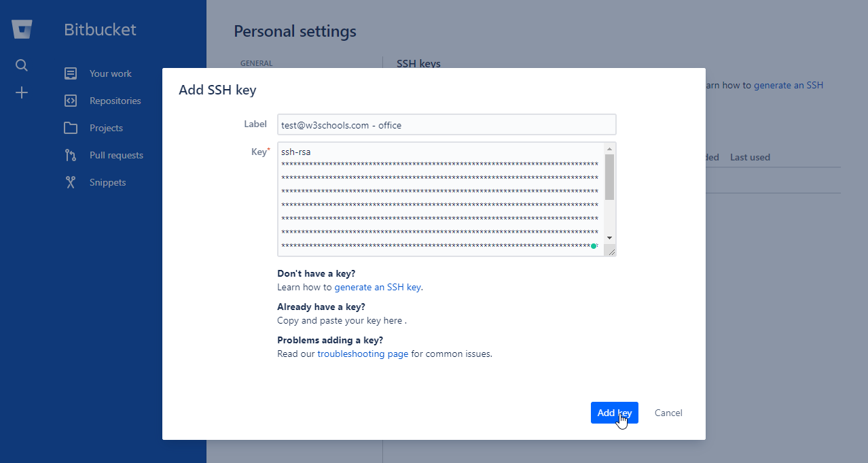Open Repositories in the sidebar
The image size is (868, 463).
(115, 101)
